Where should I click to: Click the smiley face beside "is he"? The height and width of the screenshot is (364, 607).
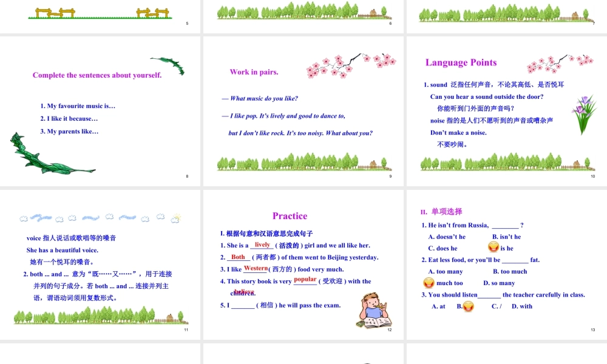[493, 248]
